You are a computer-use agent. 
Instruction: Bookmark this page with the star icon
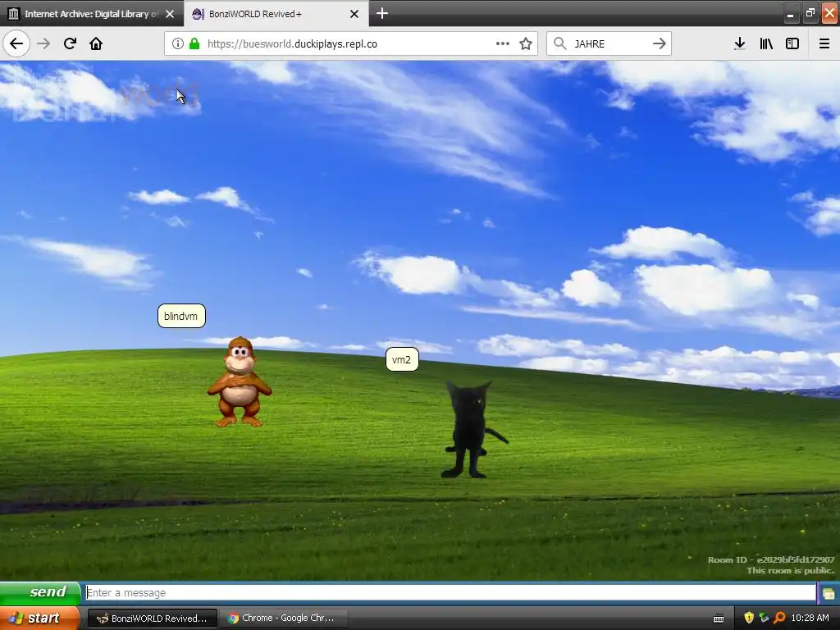coord(526,44)
